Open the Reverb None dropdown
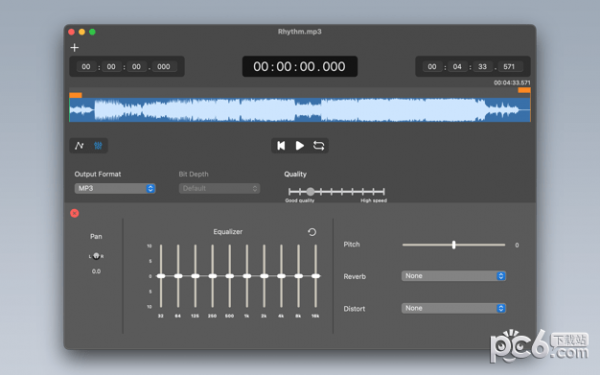The width and height of the screenshot is (600, 375). coord(453,276)
